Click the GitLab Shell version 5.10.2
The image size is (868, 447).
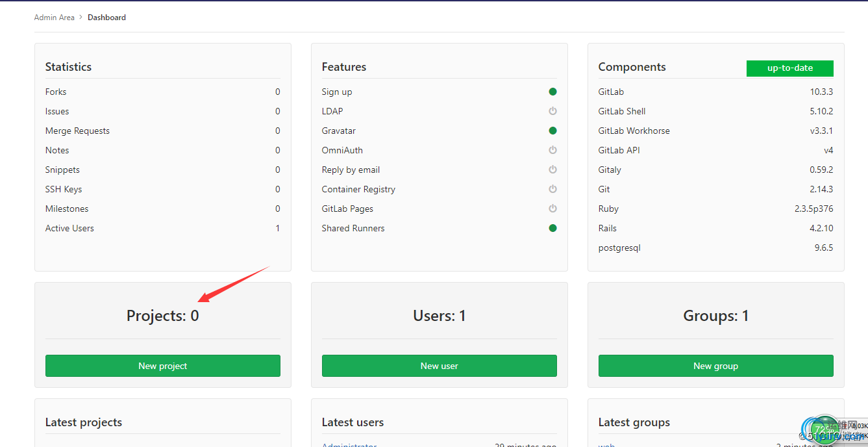click(821, 111)
